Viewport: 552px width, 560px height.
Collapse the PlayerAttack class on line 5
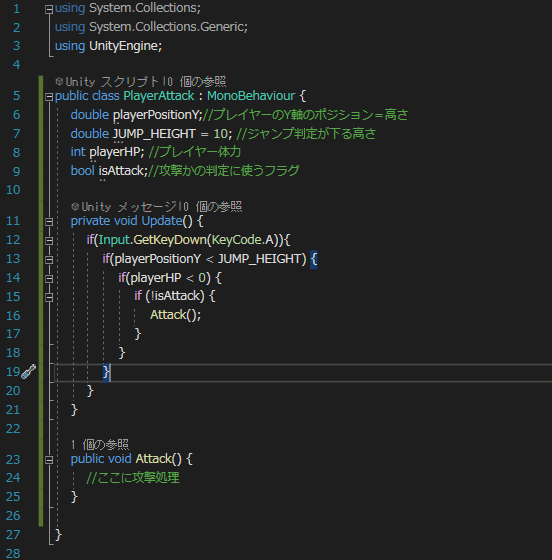pos(49,97)
